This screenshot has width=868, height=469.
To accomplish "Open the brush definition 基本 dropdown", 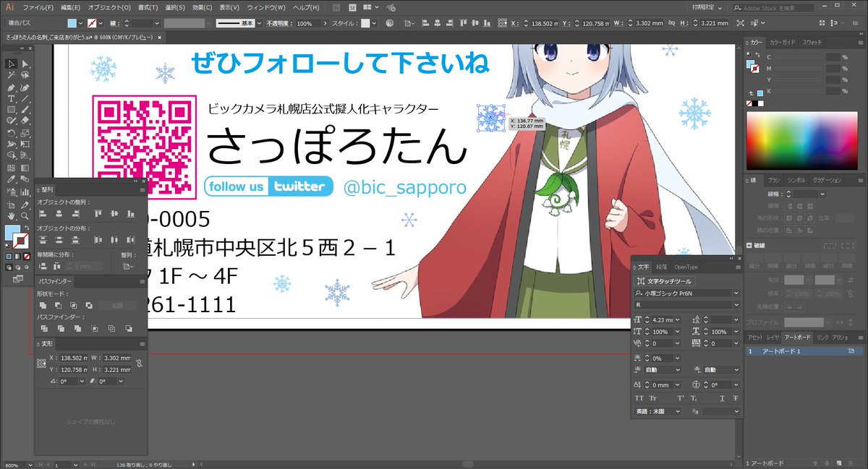I will click(259, 23).
